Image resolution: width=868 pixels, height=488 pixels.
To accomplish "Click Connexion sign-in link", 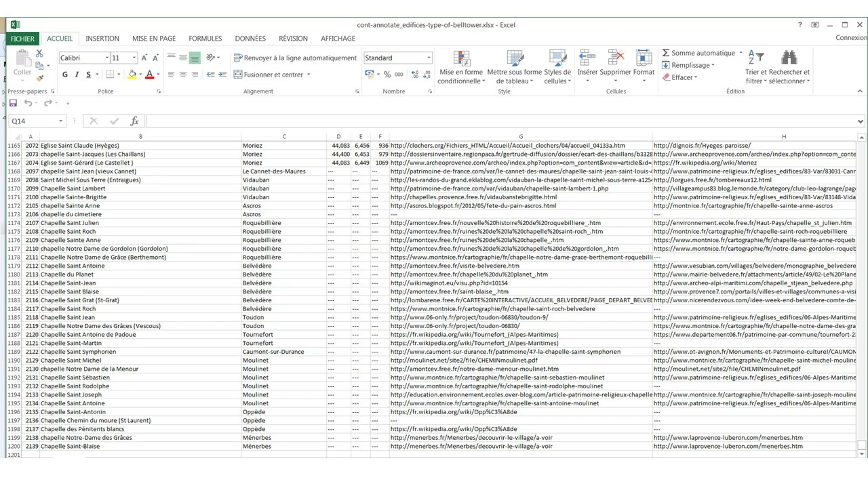I will coord(851,38).
